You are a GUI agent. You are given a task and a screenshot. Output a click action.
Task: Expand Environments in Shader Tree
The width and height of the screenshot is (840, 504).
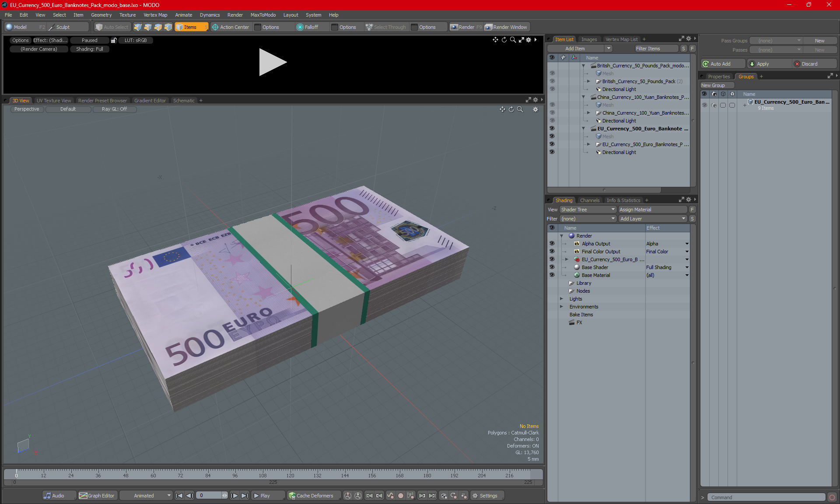tap(561, 307)
